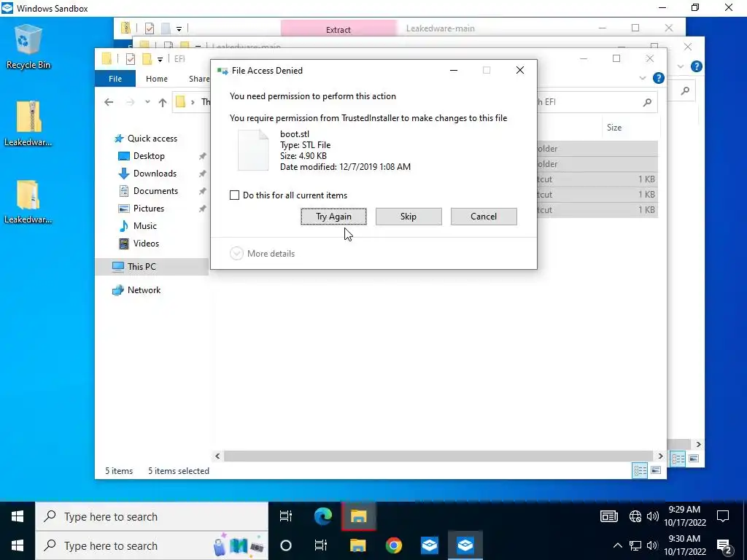
Task: Collapse the ribbon with chevron next to help
Action: coord(642,78)
